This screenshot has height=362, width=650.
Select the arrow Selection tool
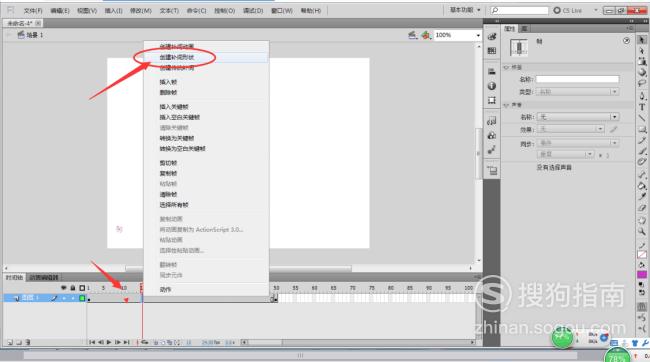tap(642, 40)
